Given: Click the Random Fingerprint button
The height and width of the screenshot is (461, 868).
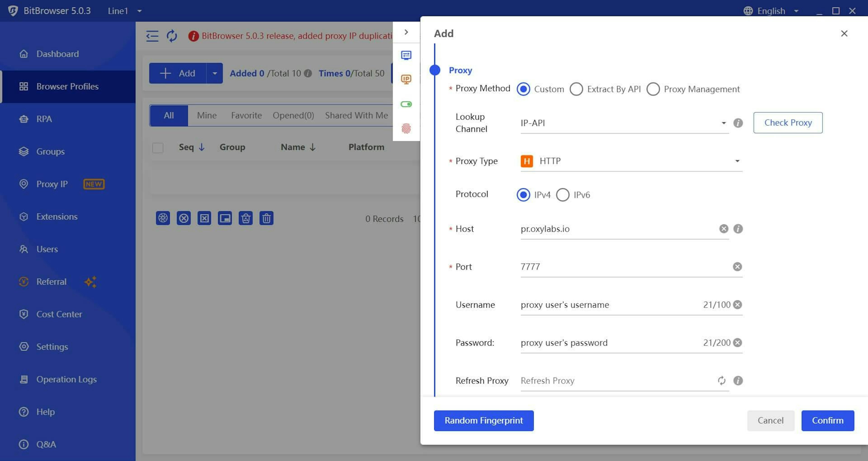Looking at the screenshot, I should point(484,421).
